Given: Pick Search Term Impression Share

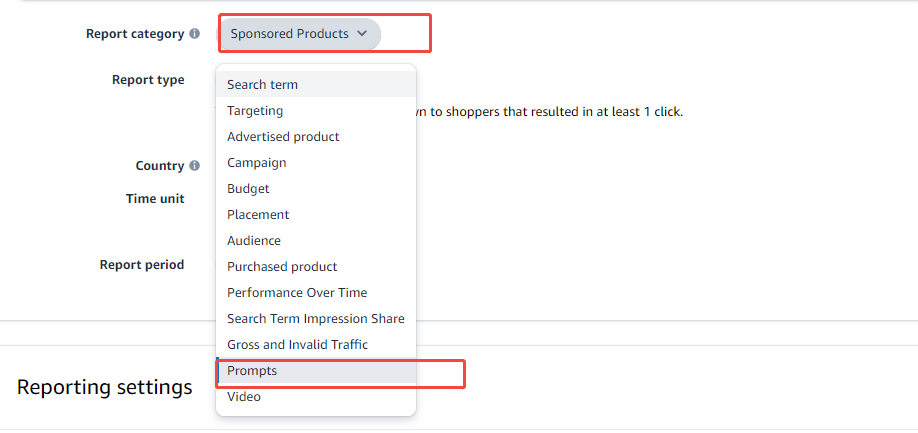Looking at the screenshot, I should coord(315,319).
